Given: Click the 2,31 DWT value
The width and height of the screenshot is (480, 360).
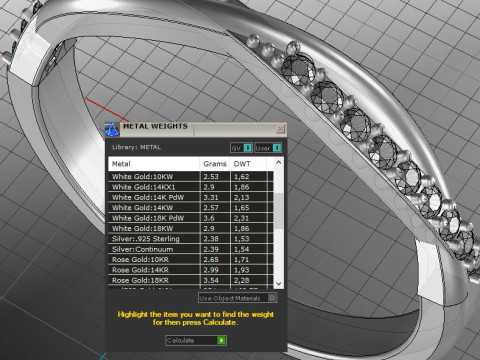Looking at the screenshot, I should [241, 218].
